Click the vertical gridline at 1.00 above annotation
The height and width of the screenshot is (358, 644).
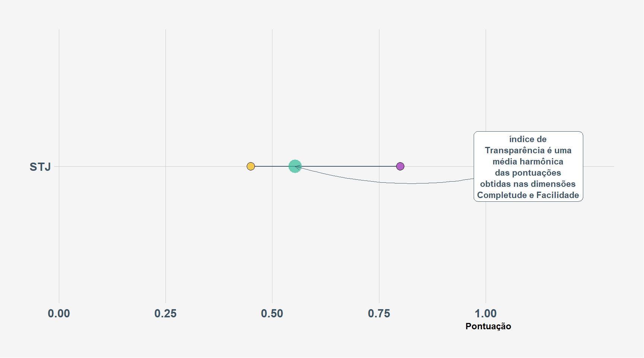coord(486,80)
